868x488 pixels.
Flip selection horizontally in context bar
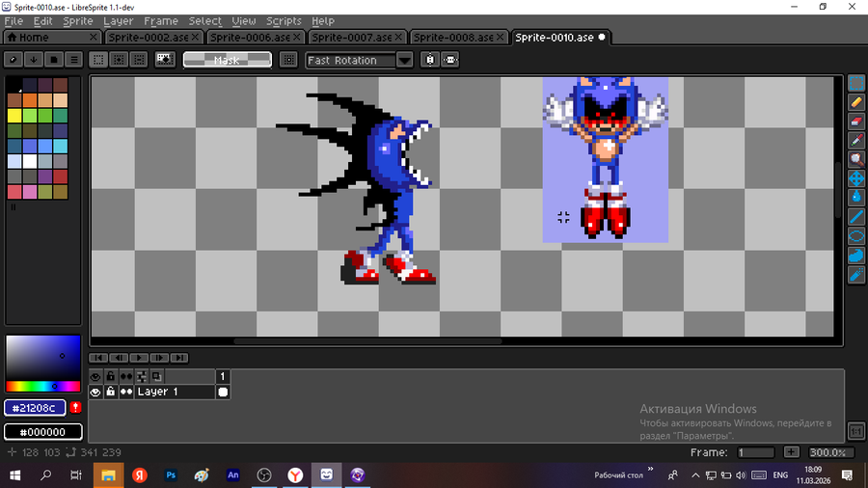tap(430, 60)
